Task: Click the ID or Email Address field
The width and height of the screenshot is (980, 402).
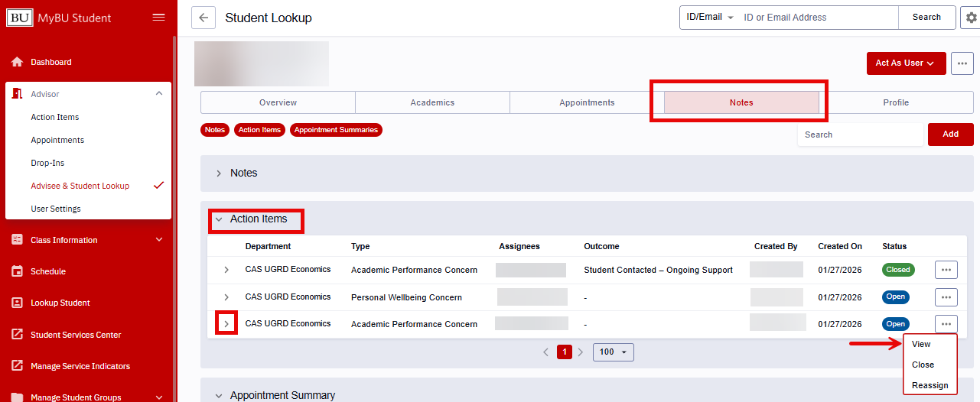Action: coord(817,18)
